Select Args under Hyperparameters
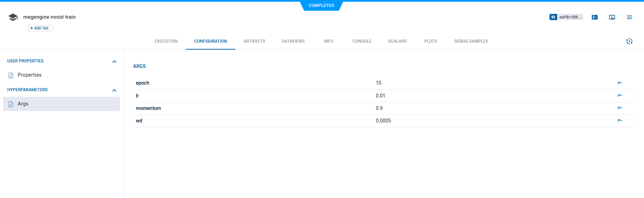The width and height of the screenshot is (644, 198). 23,104
